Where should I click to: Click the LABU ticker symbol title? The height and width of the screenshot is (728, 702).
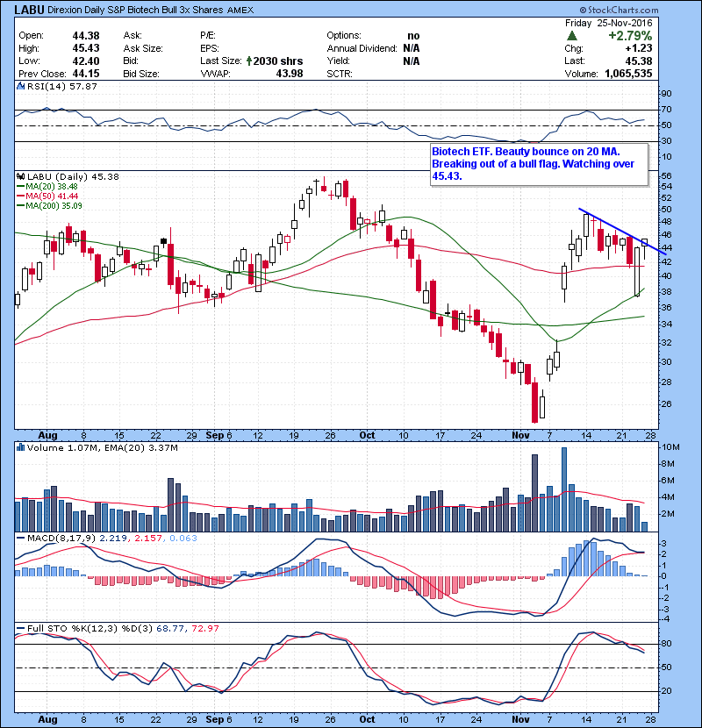tap(29, 10)
